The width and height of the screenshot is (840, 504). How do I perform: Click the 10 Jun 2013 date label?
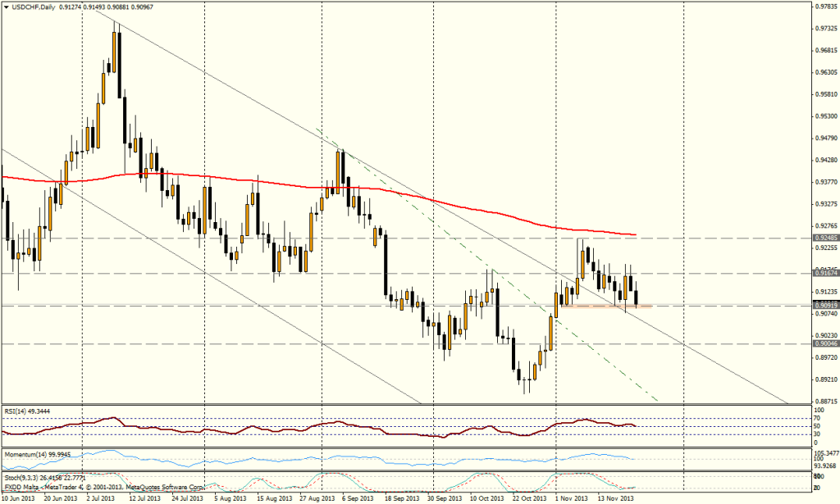pos(21,497)
